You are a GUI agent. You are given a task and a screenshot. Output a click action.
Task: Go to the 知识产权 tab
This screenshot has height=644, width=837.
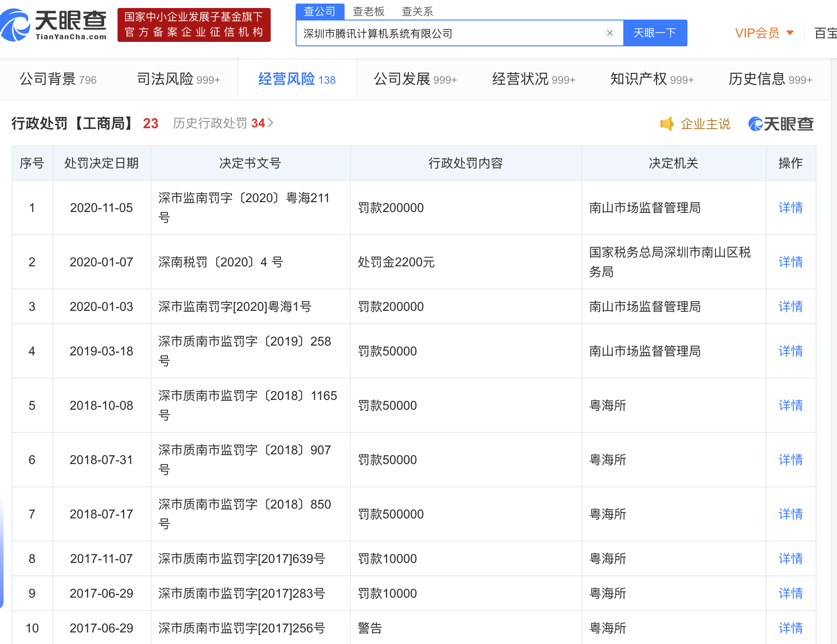click(651, 79)
